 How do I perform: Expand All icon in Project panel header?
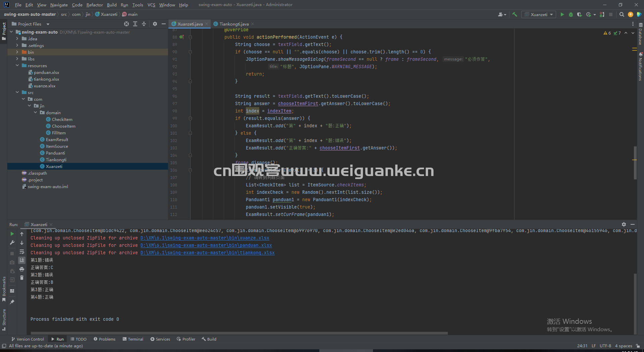click(135, 24)
